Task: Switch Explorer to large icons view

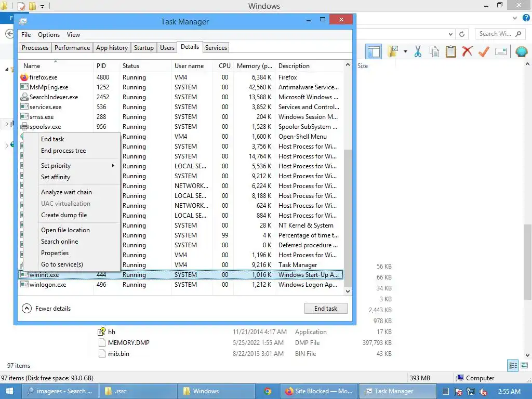Action: (524, 365)
